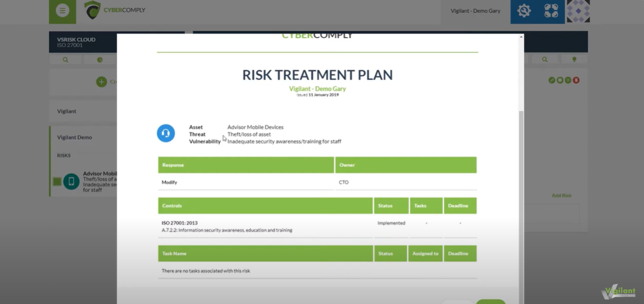
Task: Click the red trash delete icon
Action: [x=576, y=81]
